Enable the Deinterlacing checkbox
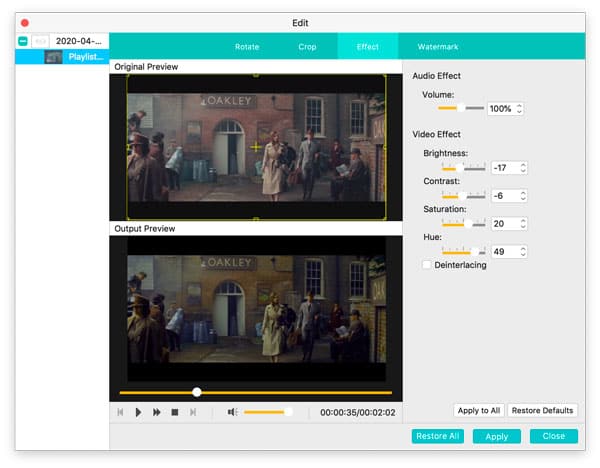Image resolution: width=600 pixels, height=468 pixels. (426, 265)
